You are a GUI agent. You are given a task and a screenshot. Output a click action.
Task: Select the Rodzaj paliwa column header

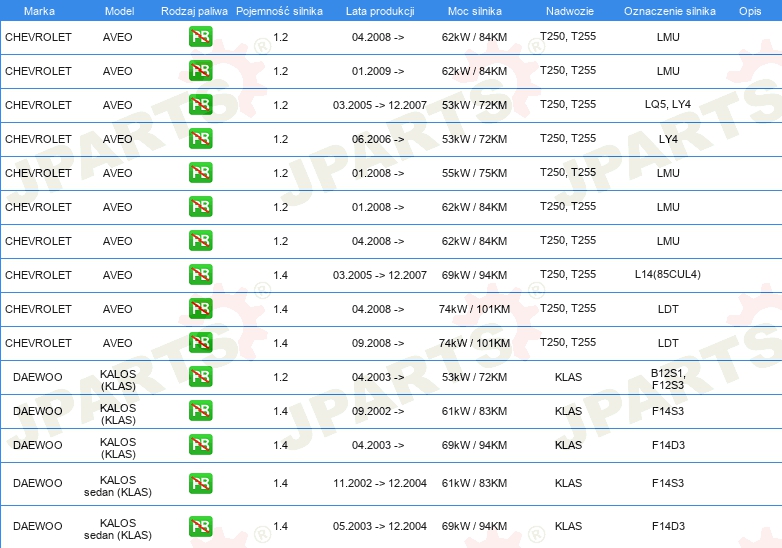[x=194, y=11]
